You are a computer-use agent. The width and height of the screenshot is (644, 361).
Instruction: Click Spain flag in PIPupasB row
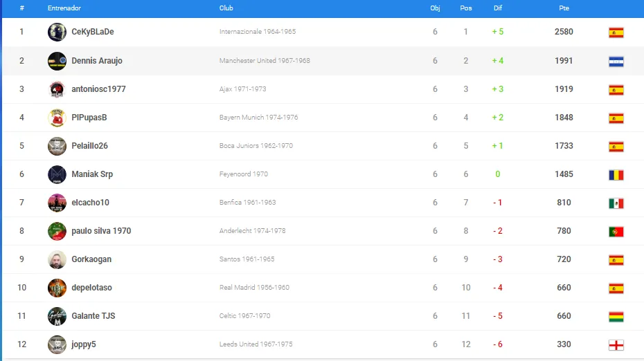click(616, 118)
